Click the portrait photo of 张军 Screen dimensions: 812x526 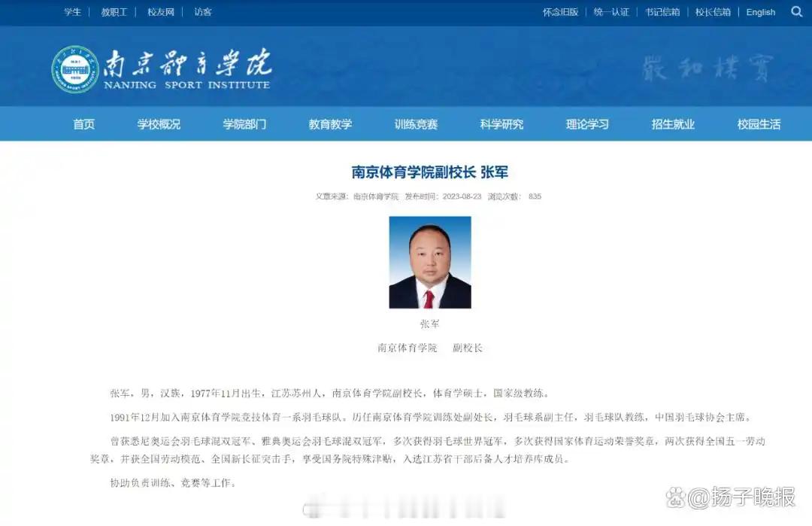click(430, 262)
